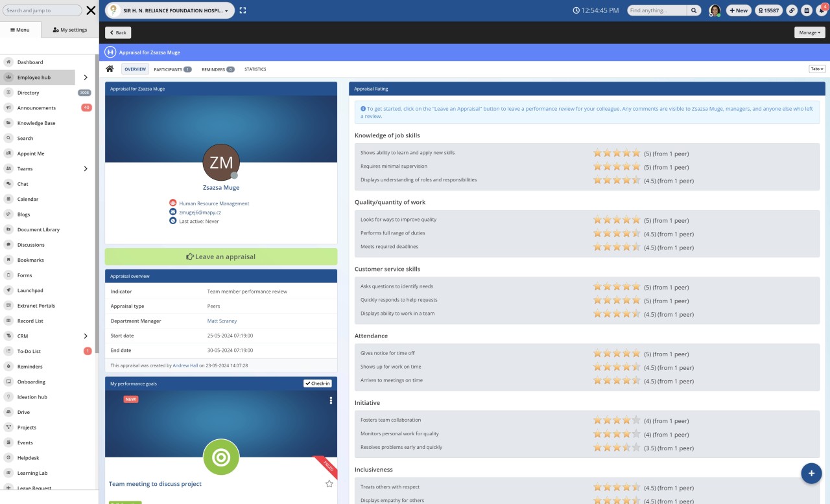Open the link sharing icon in the header
This screenshot has height=504, width=830.
click(x=790, y=10)
